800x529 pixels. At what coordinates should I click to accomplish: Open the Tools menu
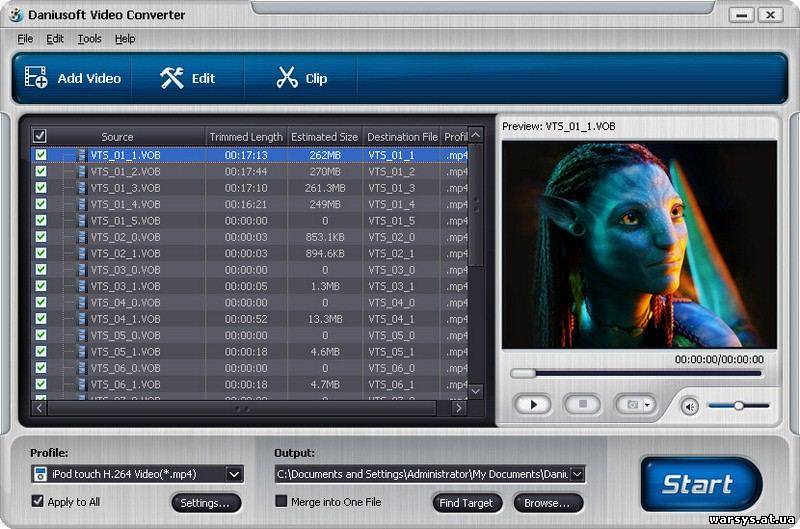[89, 39]
